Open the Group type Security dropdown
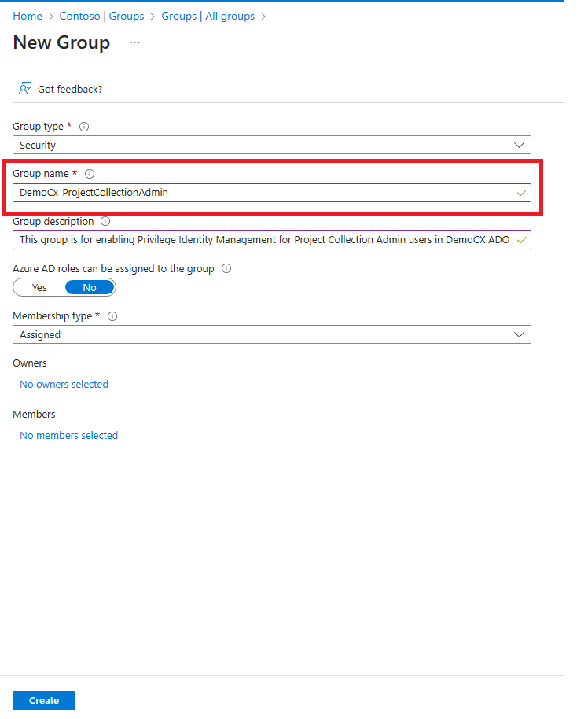Viewport: 588px width, 719px height. 271,146
